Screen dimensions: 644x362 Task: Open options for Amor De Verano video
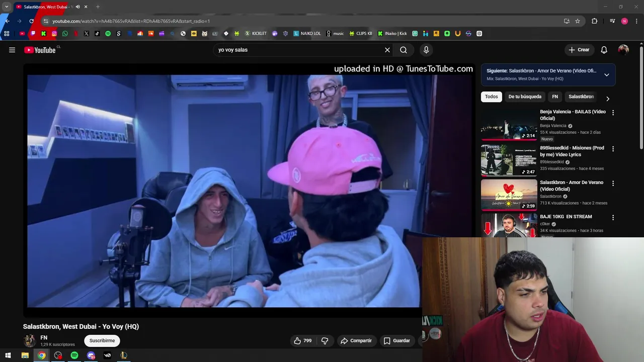tap(613, 184)
